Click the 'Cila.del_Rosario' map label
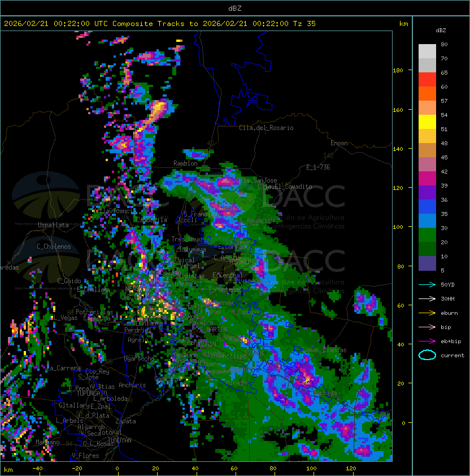The width and height of the screenshot is (470, 476). [266, 128]
